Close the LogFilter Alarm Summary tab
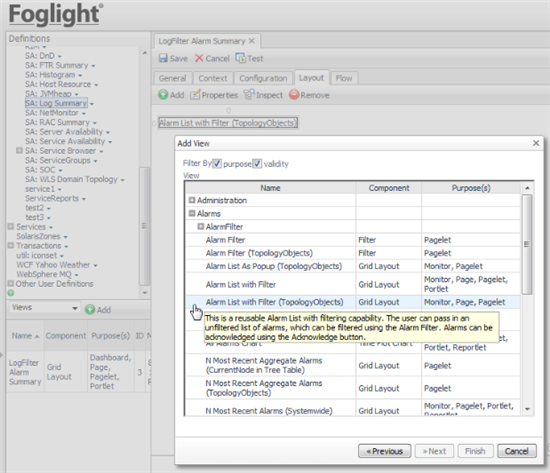Viewport: 550px width, 473px height. click(x=251, y=41)
